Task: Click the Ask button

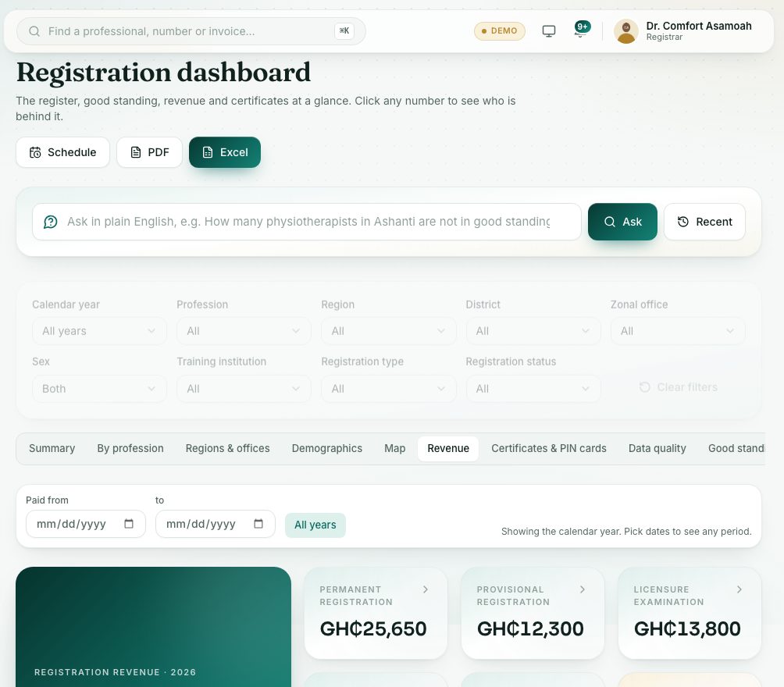Action: pos(622,222)
